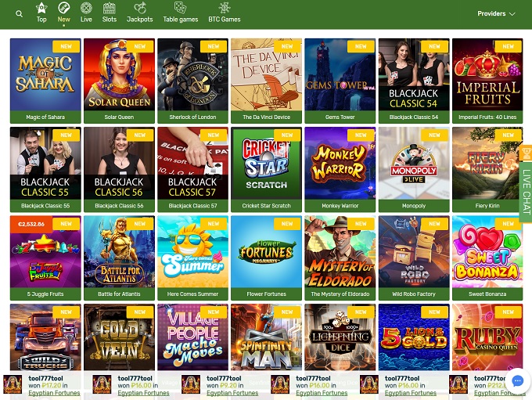Expand the Providers dropdown
The image size is (532, 400).
pos(496,14)
